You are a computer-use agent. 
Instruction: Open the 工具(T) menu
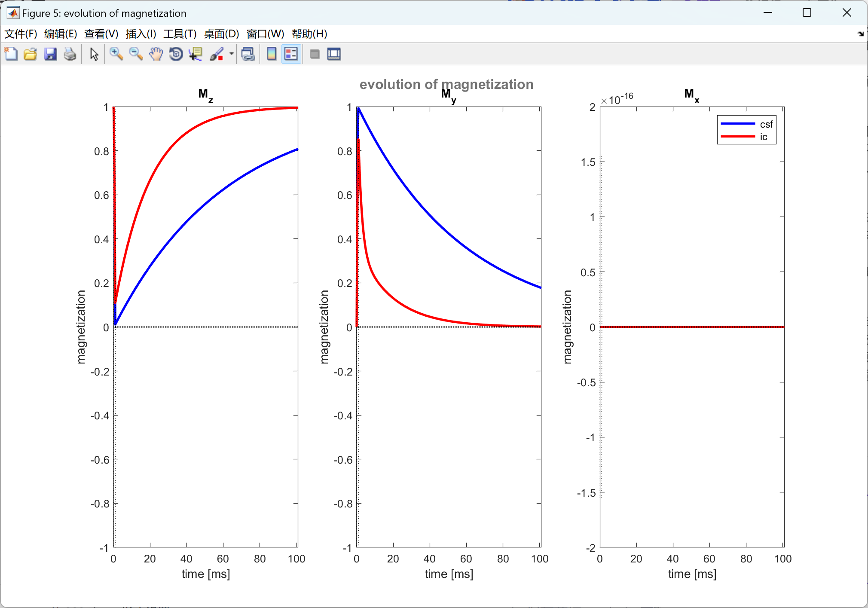pos(180,34)
